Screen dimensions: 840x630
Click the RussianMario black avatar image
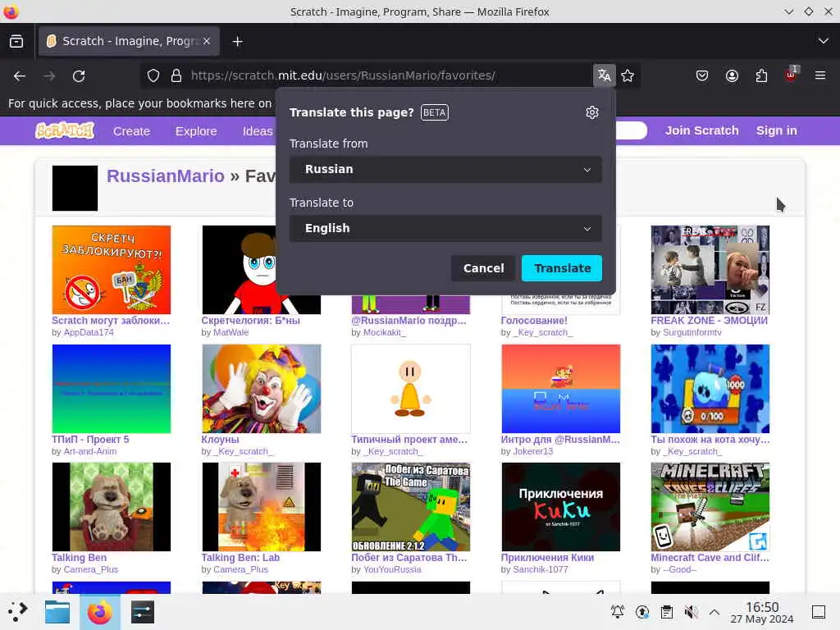(x=75, y=188)
